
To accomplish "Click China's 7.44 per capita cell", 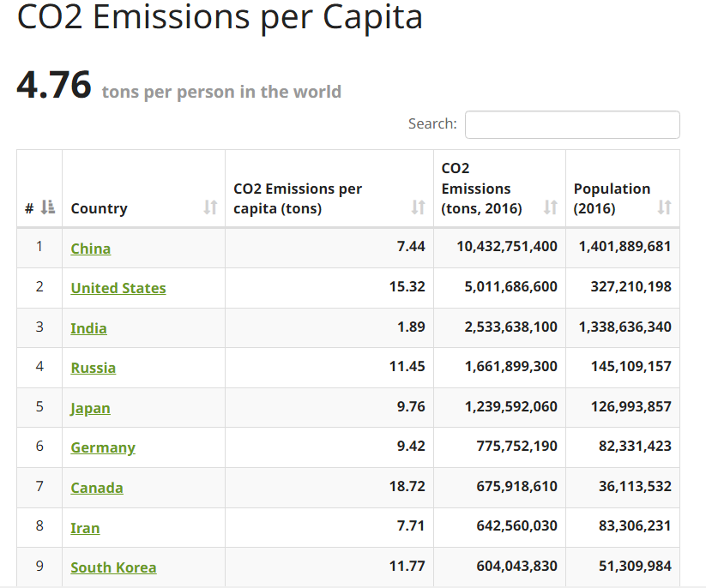I will click(x=411, y=247).
